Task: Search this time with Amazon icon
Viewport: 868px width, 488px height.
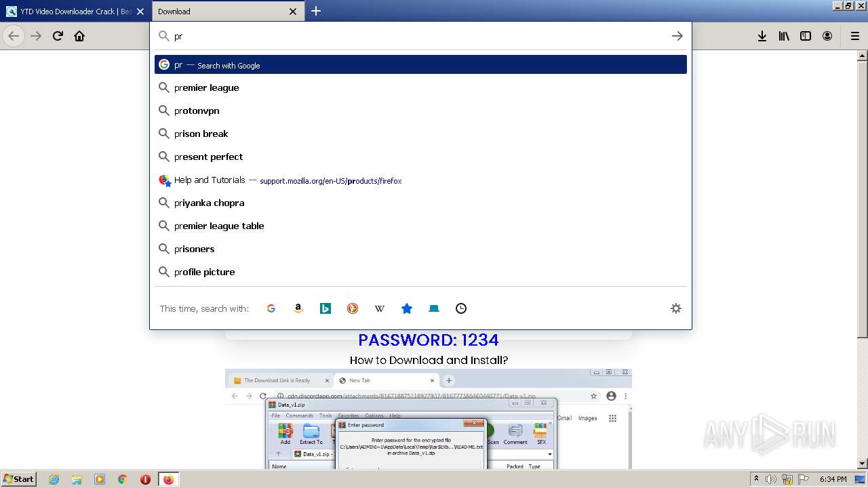Action: (298, 308)
